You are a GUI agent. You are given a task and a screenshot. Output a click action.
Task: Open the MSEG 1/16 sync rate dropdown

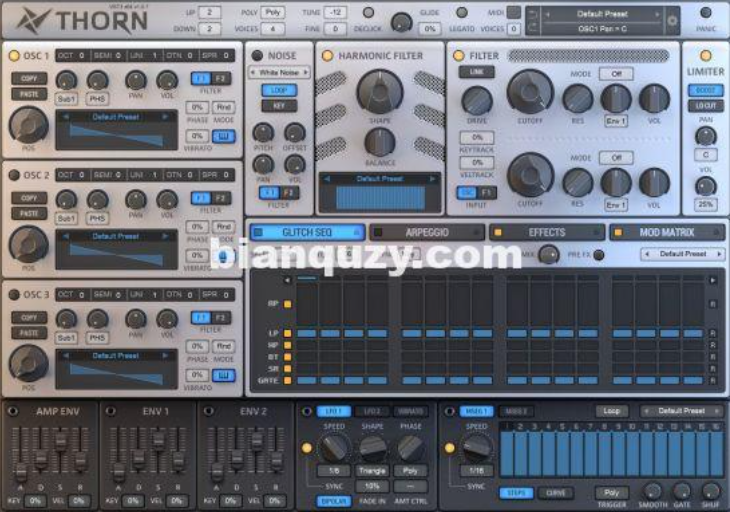click(476, 471)
